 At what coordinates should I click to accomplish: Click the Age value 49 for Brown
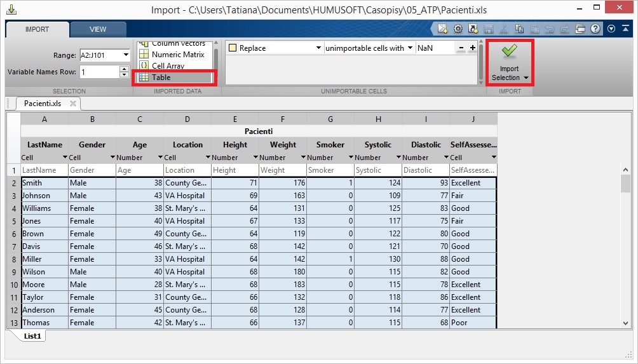point(140,233)
